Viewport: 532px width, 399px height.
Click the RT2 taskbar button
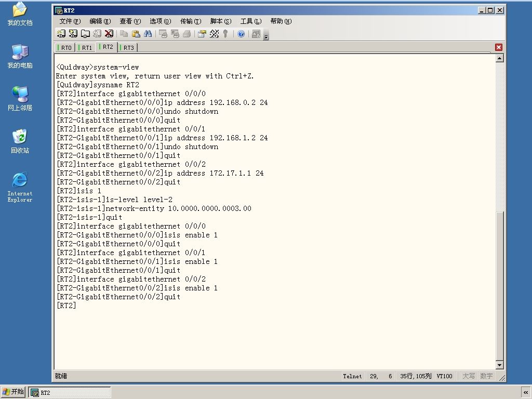coord(70,393)
